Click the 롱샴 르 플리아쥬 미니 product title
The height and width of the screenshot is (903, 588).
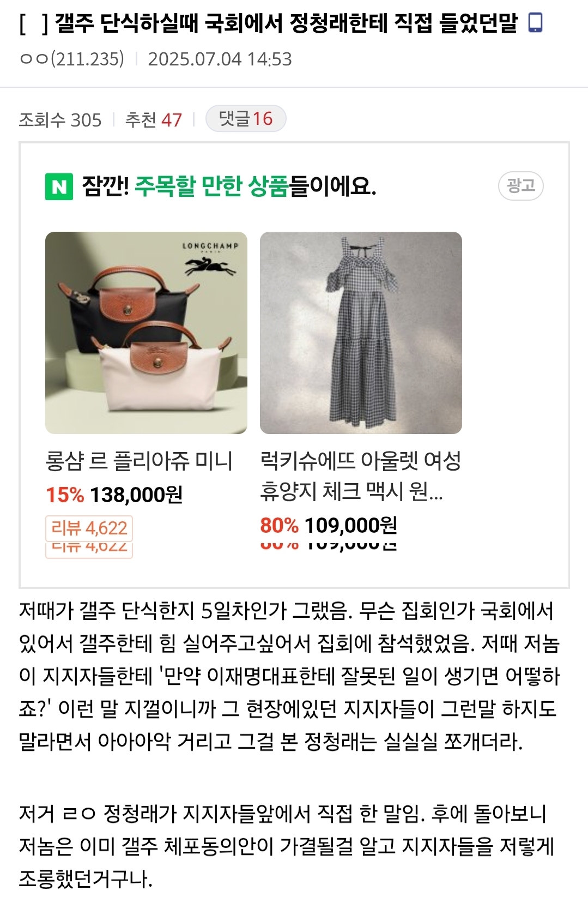point(139,461)
